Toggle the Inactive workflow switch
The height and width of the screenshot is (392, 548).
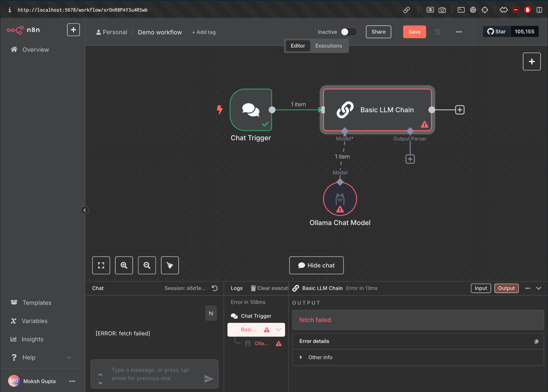point(349,32)
